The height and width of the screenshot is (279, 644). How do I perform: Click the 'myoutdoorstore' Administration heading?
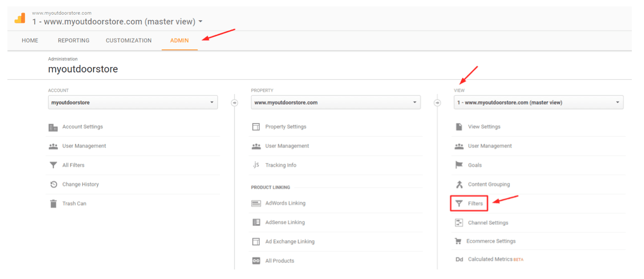[x=83, y=69]
